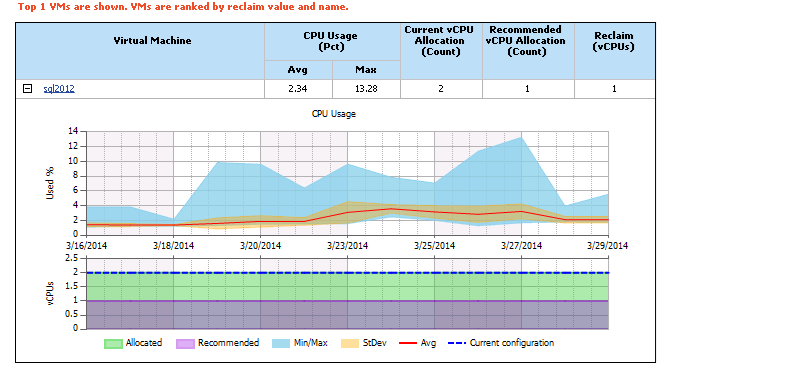The height and width of the screenshot is (366, 792).
Task: Select the 2.34 average CPU value
Action: tap(298, 89)
